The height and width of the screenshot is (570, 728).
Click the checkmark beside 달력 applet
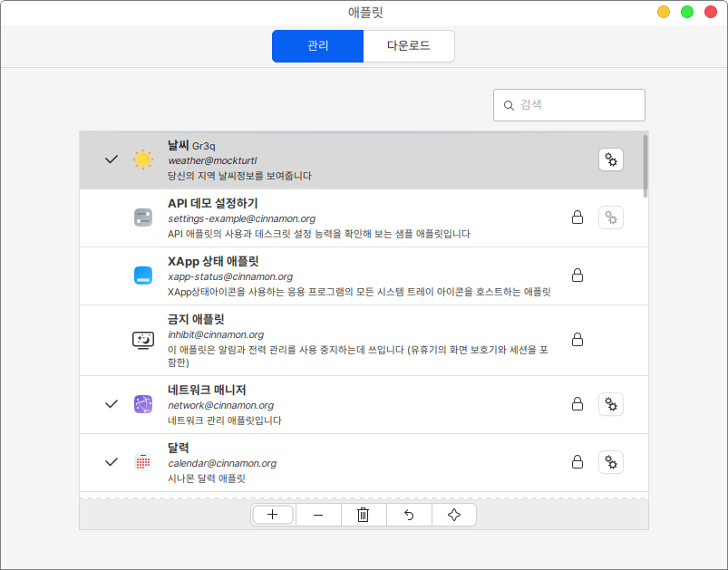[x=112, y=462]
